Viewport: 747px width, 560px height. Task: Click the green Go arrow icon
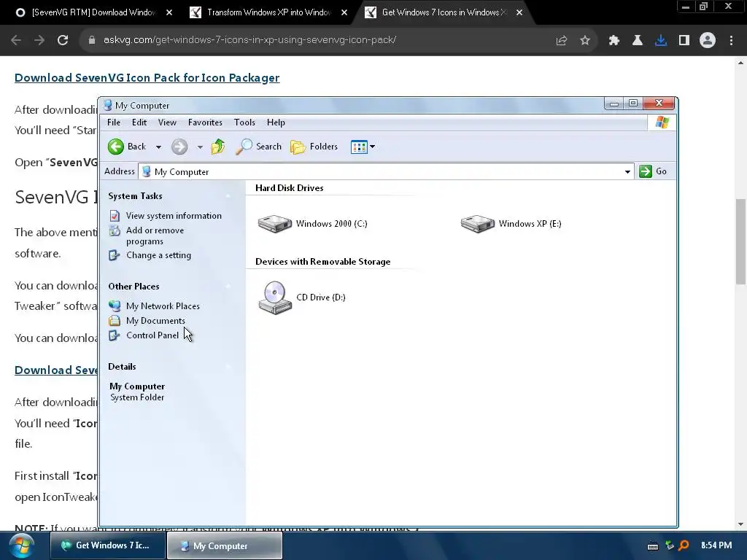coord(646,171)
